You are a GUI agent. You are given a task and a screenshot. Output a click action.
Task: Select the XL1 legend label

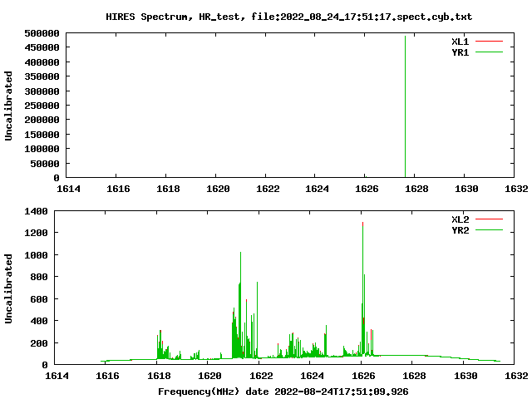point(460,42)
